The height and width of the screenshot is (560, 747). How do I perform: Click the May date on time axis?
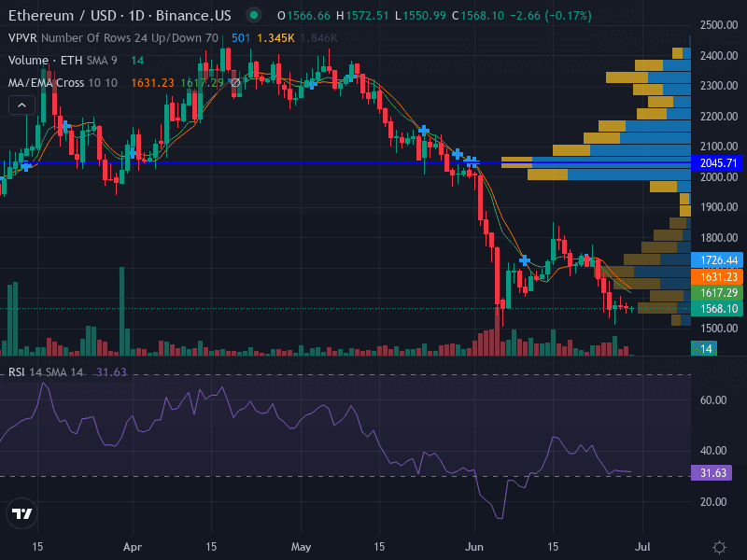pos(301,547)
